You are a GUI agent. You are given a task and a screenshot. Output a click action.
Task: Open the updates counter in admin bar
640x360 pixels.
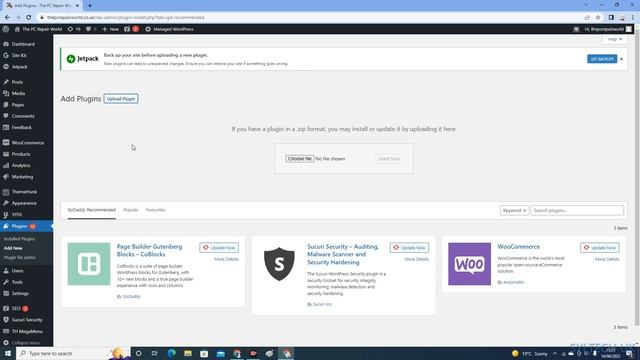tap(74, 29)
